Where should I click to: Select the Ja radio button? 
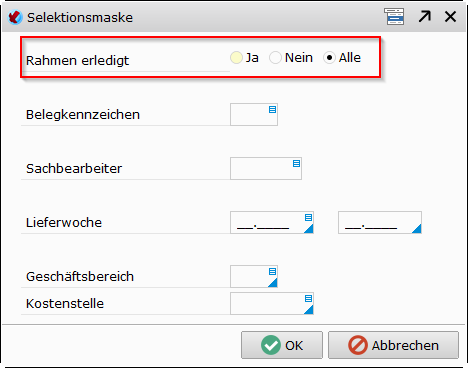tap(236, 58)
